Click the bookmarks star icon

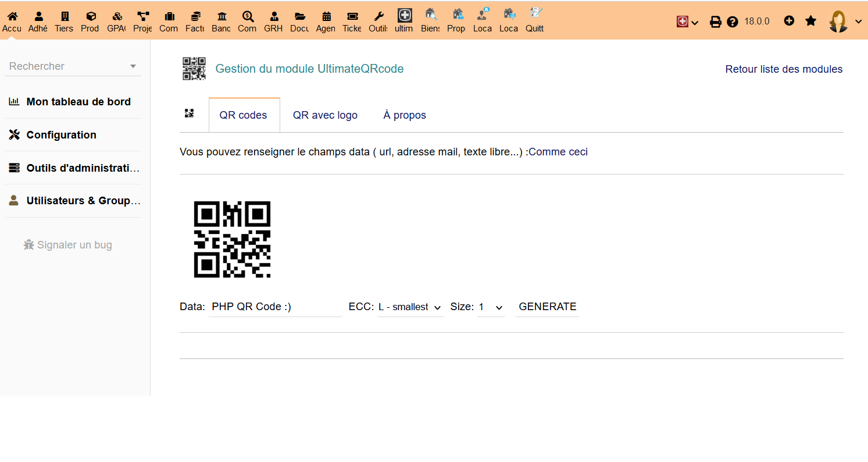(810, 21)
